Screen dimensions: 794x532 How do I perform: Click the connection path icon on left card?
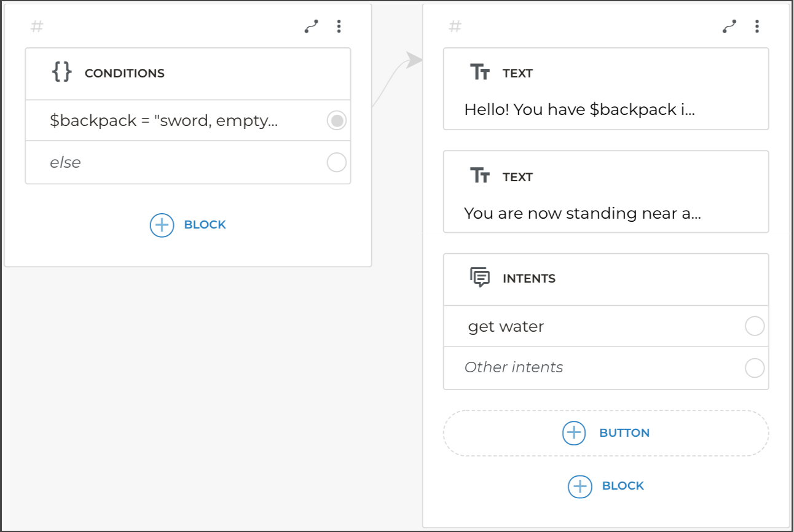pos(312,26)
